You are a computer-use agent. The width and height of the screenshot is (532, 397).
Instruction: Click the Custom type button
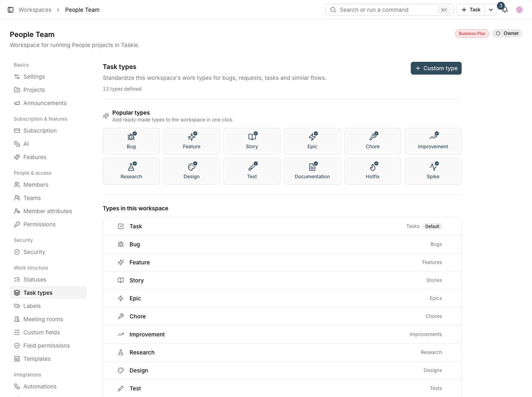(436, 68)
